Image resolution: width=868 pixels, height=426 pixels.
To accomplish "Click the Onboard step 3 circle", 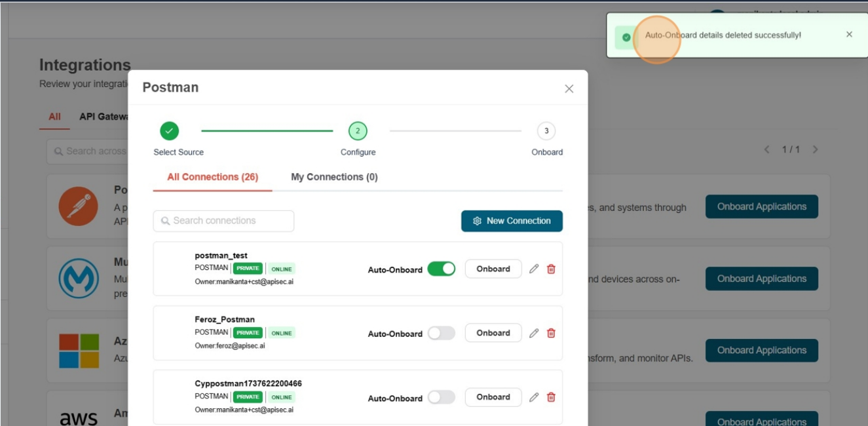I will click(546, 131).
